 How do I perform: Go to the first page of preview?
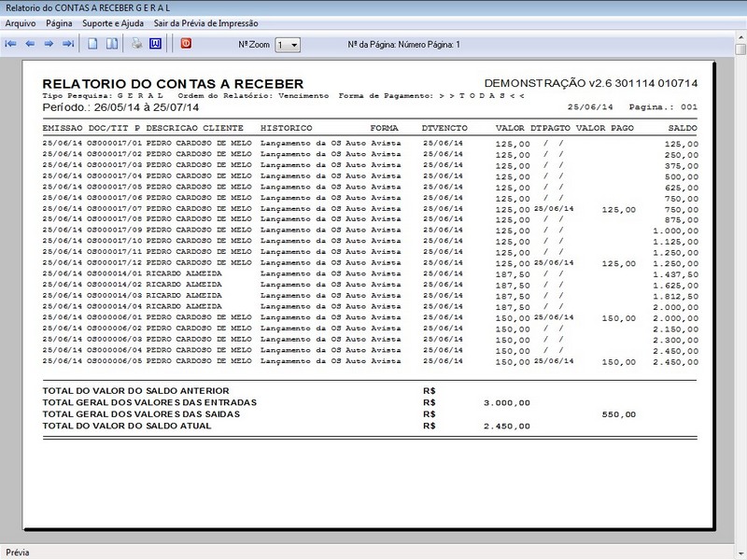point(11,44)
